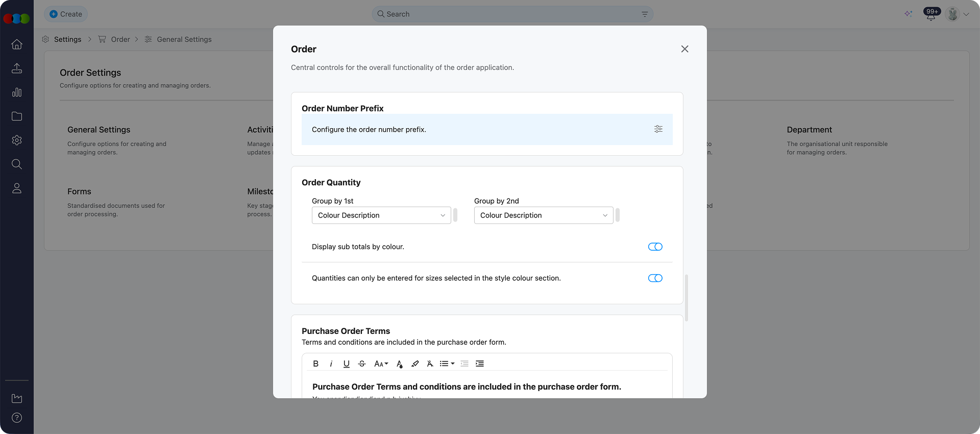Image resolution: width=980 pixels, height=434 pixels.
Task: Click the Create button
Action: 66,14
